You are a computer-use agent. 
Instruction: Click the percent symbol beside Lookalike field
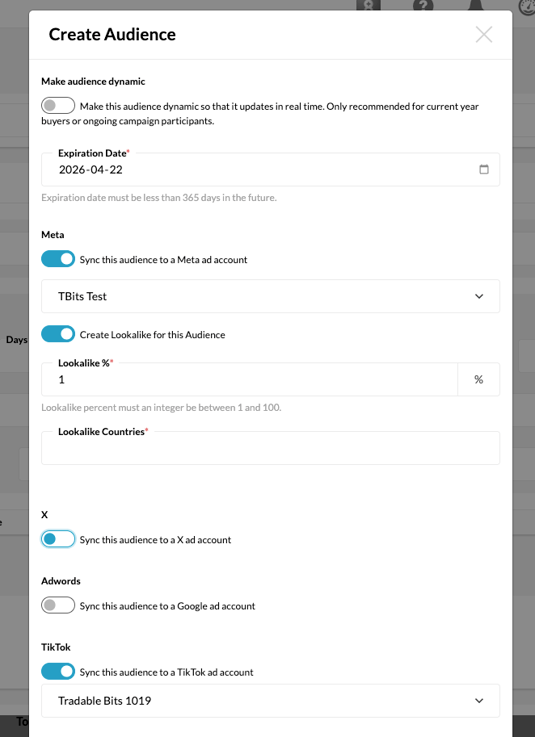tap(479, 379)
